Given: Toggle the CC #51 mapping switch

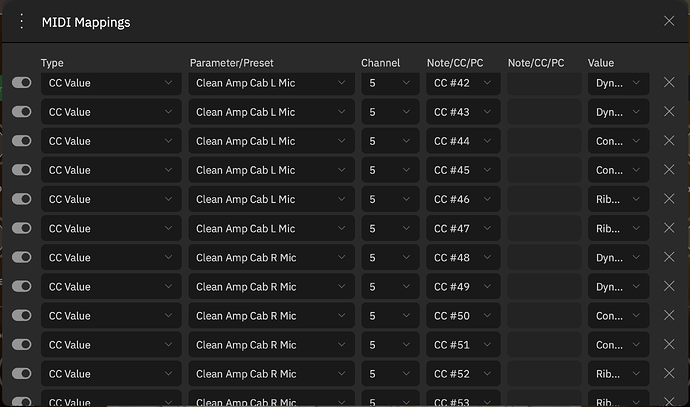Looking at the screenshot, I should point(22,344).
